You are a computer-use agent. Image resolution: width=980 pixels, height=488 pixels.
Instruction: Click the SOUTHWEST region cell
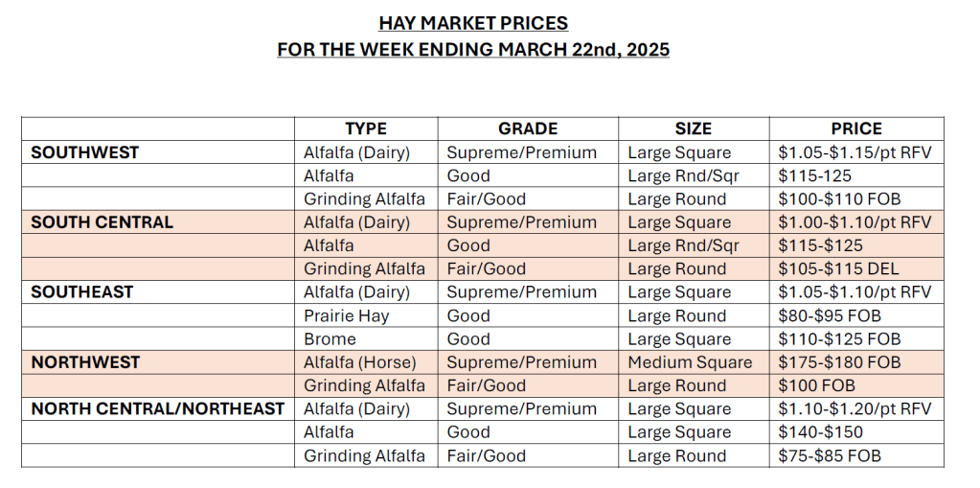[x=85, y=152]
